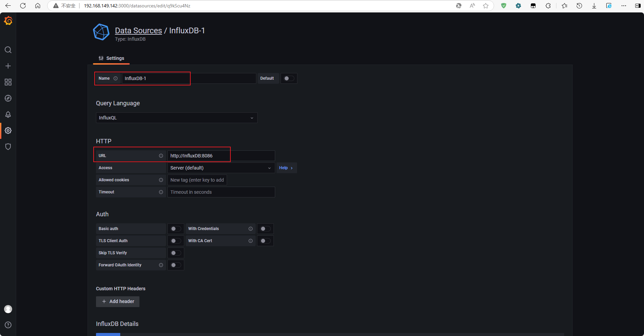Click the browser back arrow

coord(8,6)
